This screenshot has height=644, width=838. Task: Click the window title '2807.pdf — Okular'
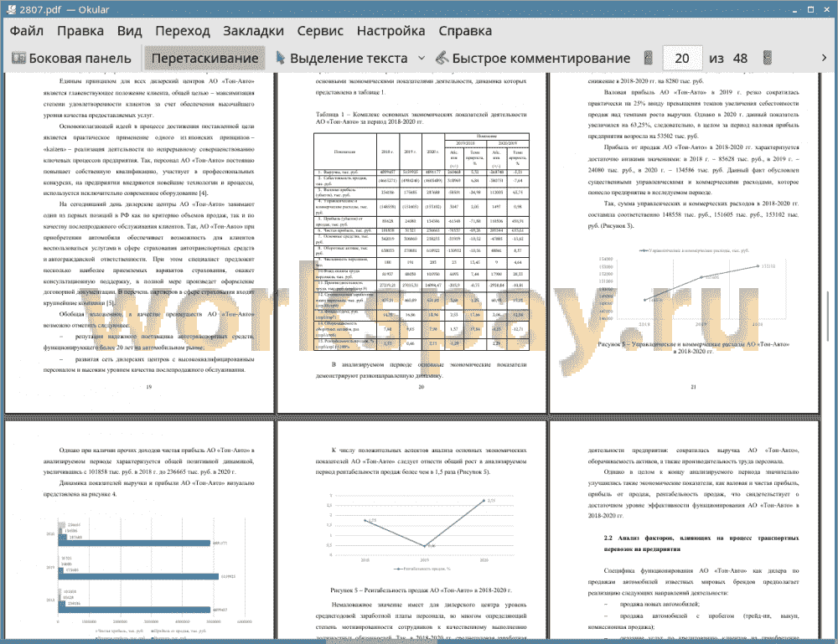pos(65,9)
